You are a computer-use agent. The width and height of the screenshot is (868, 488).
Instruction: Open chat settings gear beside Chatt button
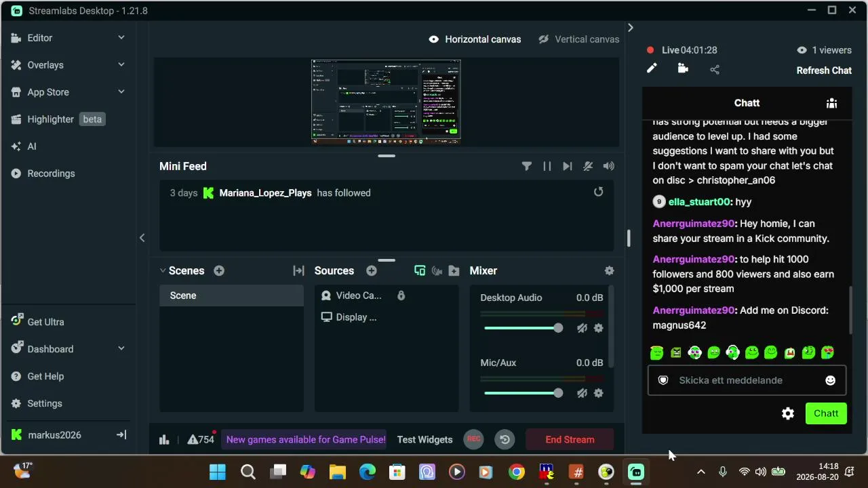788,413
